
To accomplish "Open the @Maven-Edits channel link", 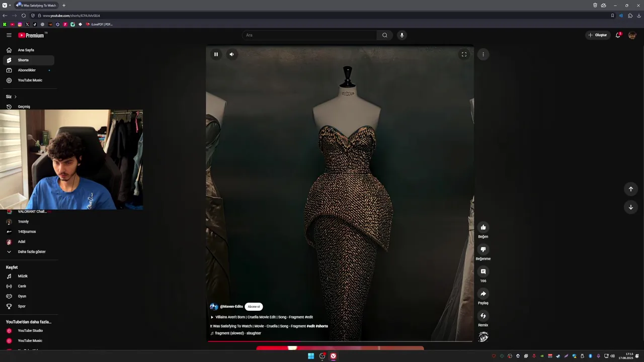I will point(231,307).
